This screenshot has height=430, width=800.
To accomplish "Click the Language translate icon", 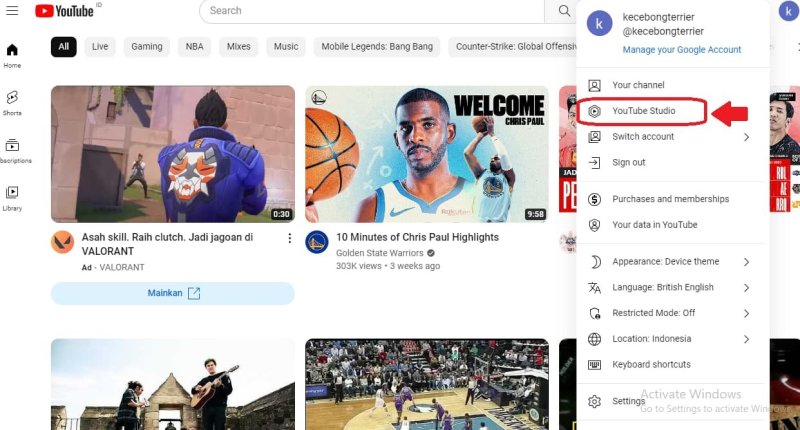I will [x=594, y=288].
